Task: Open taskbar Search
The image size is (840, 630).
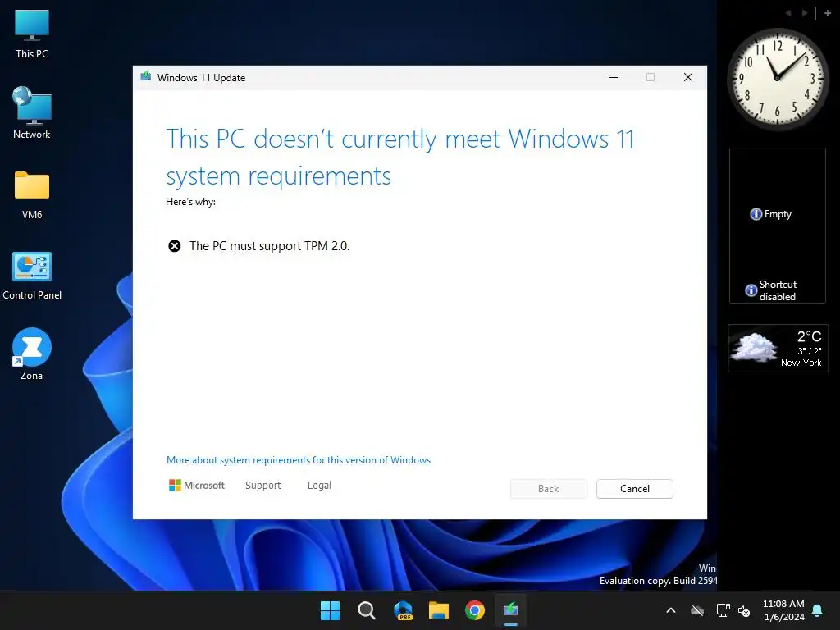Action: coord(367,610)
